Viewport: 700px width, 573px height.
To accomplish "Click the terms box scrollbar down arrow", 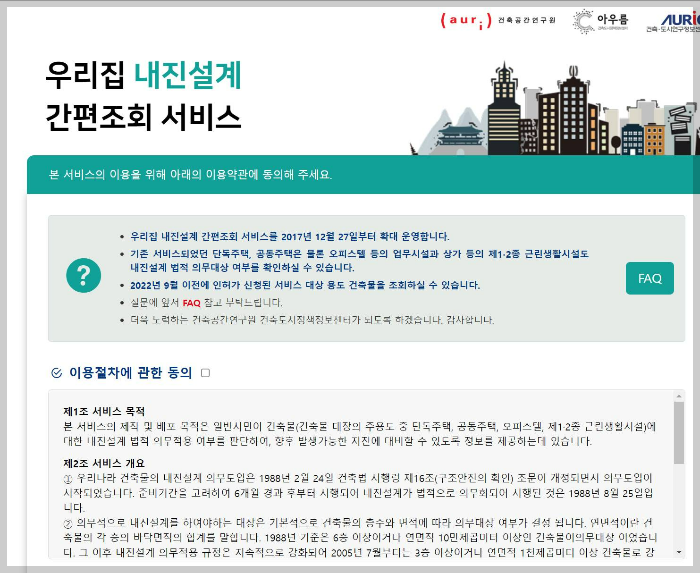I will pyautogui.click(x=679, y=552).
